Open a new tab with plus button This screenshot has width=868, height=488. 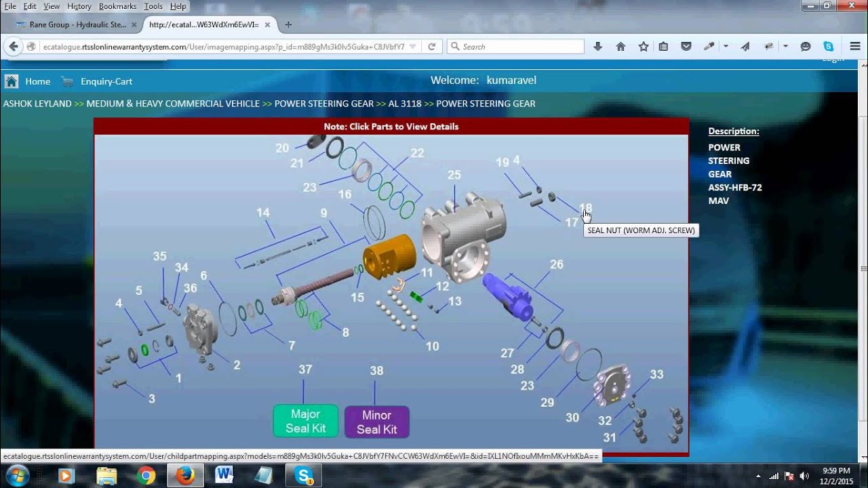point(288,24)
